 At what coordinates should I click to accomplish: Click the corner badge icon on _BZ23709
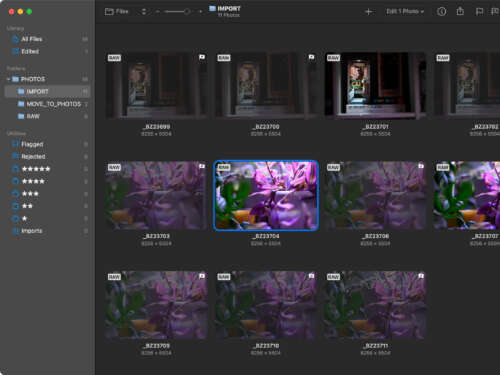(202, 276)
